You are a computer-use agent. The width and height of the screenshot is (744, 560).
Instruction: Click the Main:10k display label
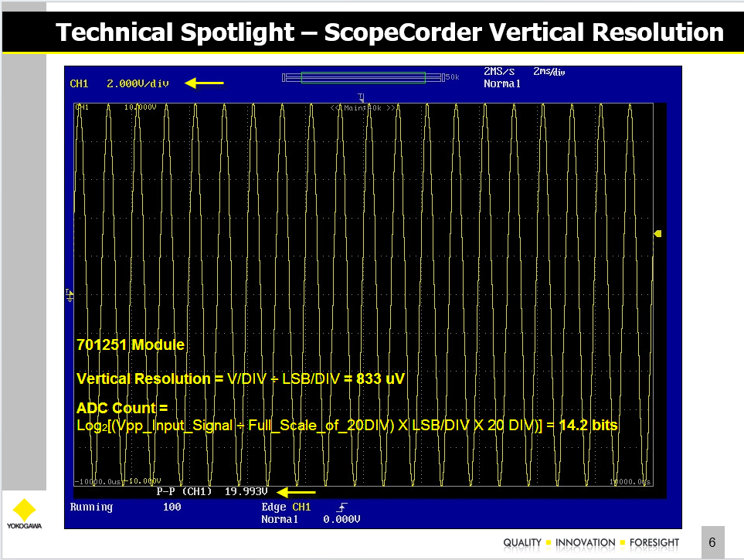pos(363,107)
